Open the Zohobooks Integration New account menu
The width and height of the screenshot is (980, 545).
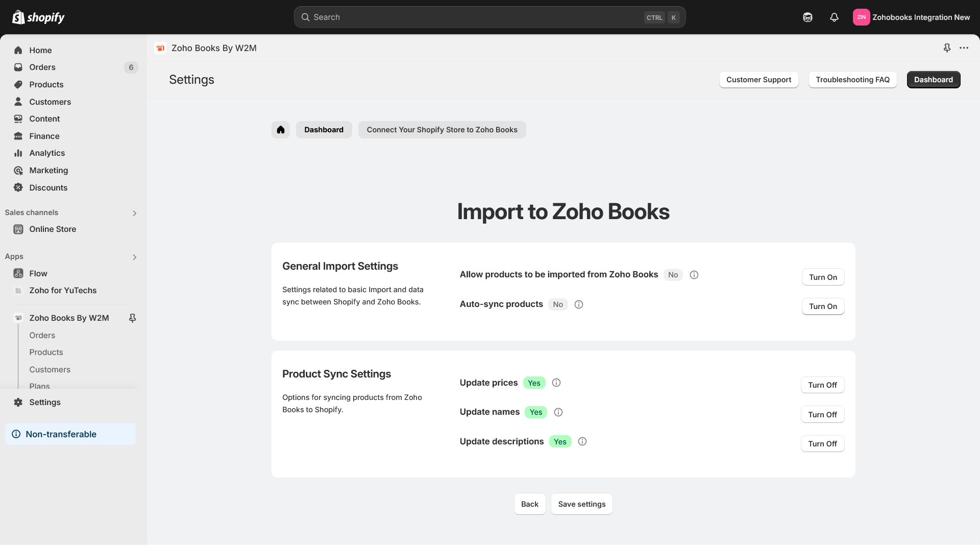click(x=911, y=17)
